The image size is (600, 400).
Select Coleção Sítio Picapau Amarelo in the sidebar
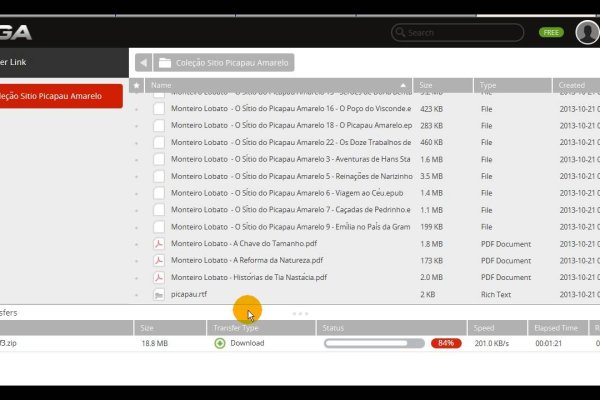pos(61,97)
